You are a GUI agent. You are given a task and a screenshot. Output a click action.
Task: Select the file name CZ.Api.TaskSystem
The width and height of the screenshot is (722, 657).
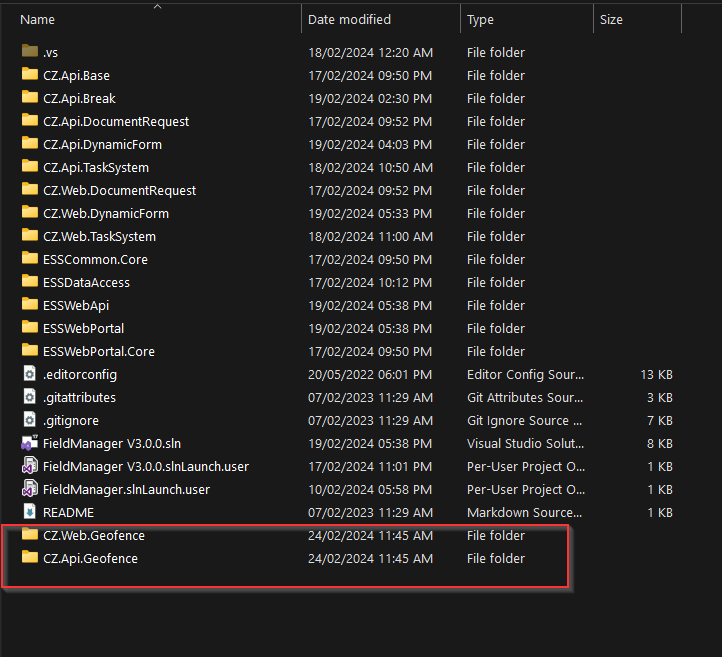click(96, 168)
